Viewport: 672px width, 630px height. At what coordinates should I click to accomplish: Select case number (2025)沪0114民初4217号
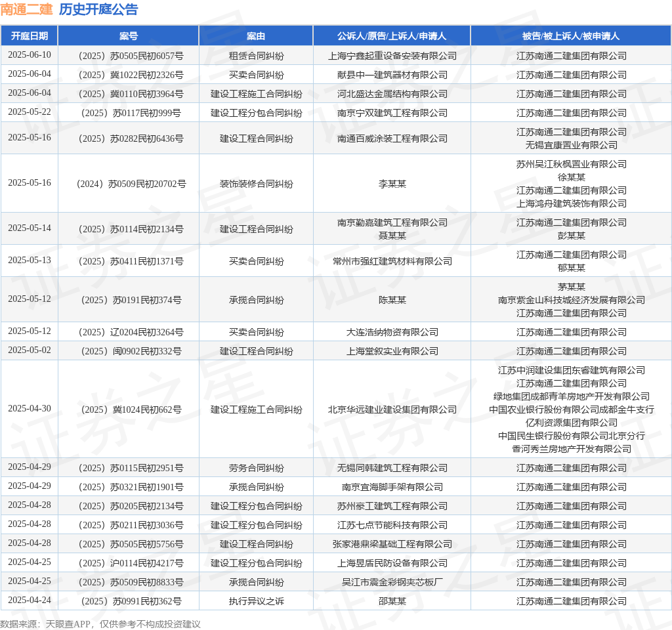coord(131,563)
